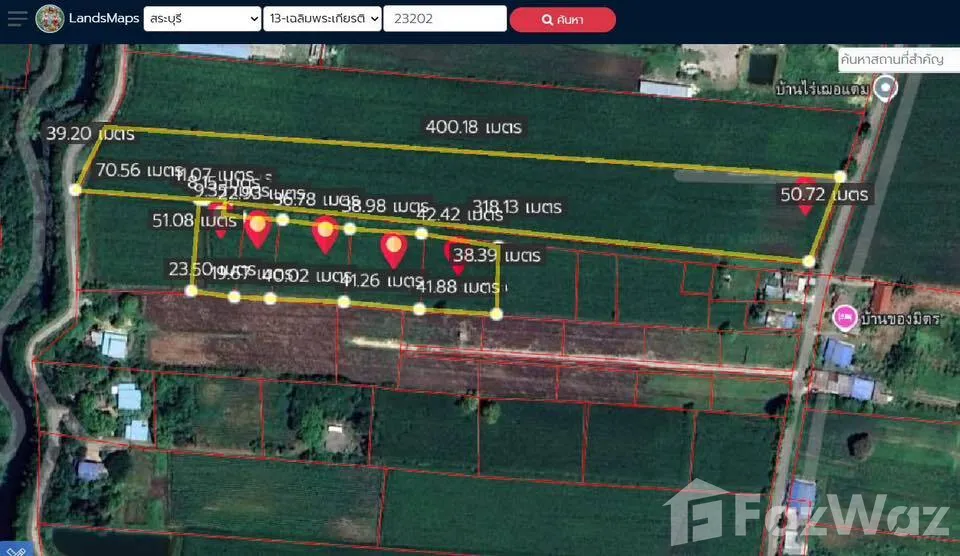The width and height of the screenshot is (960, 556).
Task: Select the บ้านไร่เมอแตม location pin
Action: (x=884, y=89)
